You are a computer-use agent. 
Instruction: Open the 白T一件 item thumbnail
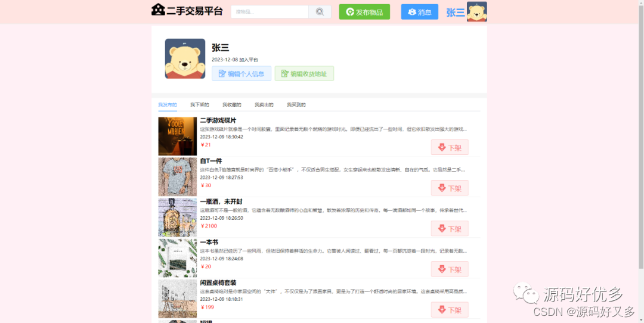[178, 177]
